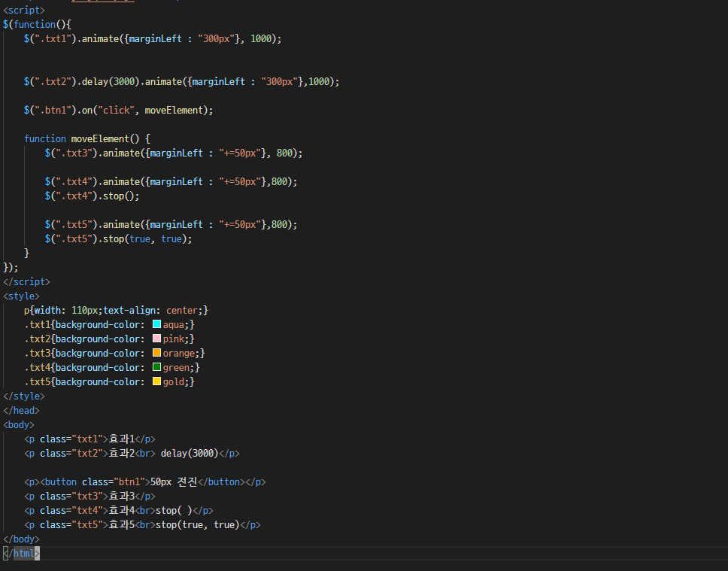Click the closing </script> tag

[26, 281]
